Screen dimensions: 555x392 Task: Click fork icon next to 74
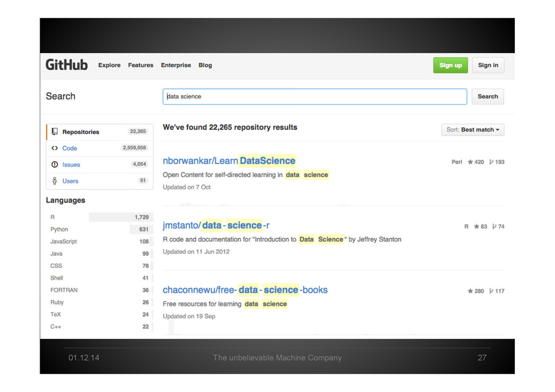tap(494, 226)
